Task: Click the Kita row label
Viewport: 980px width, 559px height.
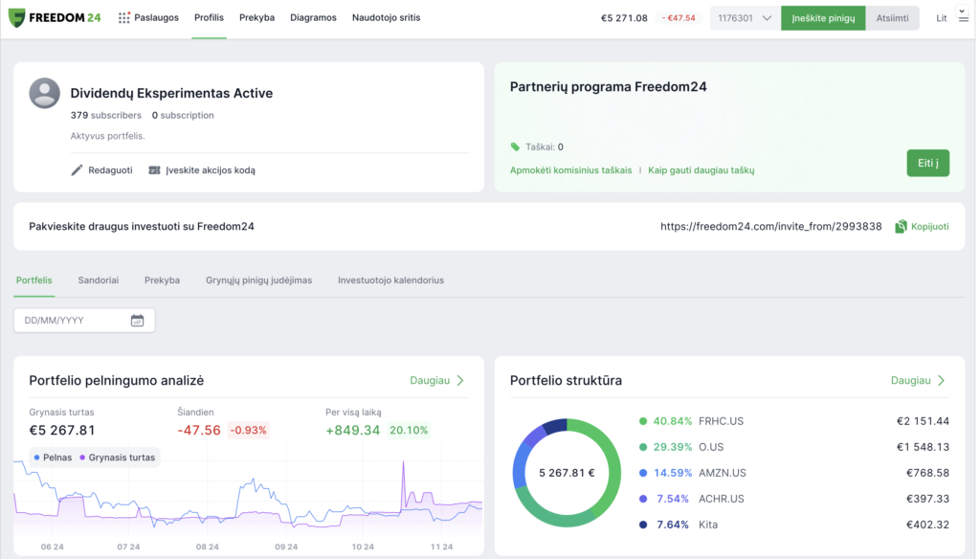Action: (707, 525)
